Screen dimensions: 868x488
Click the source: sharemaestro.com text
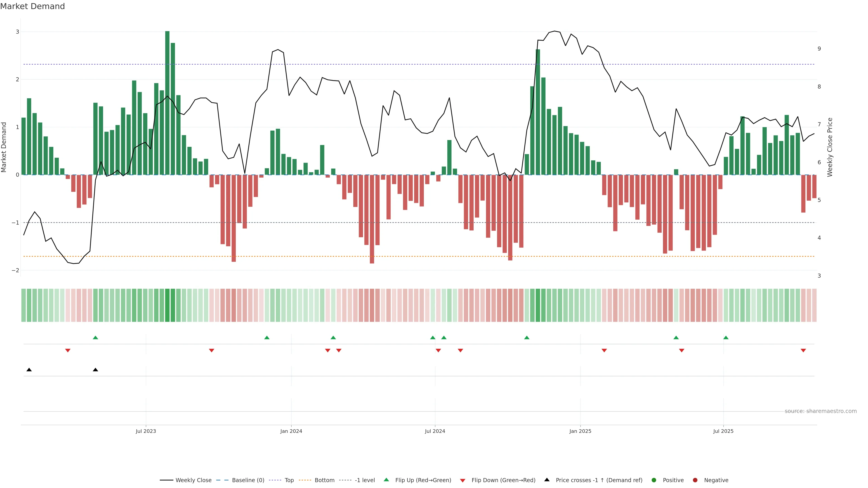[821, 411]
